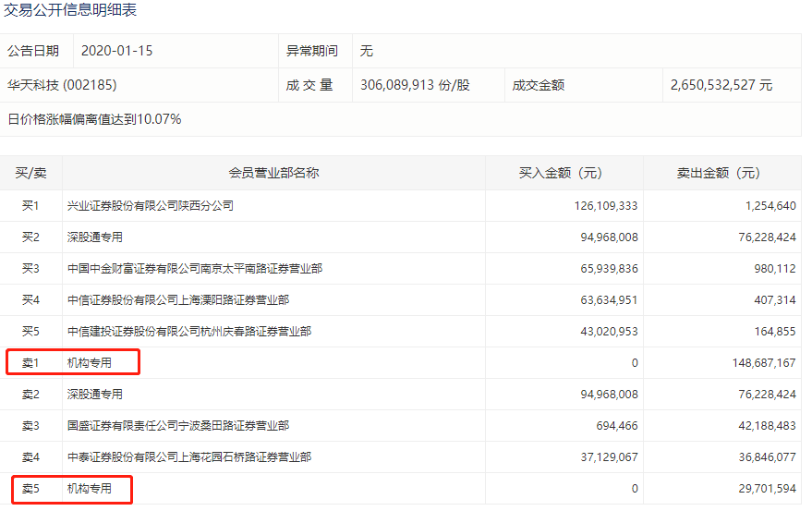812x511 pixels.
Task: Click the 会员营业部名称 column header
Action: pyautogui.click(x=274, y=173)
